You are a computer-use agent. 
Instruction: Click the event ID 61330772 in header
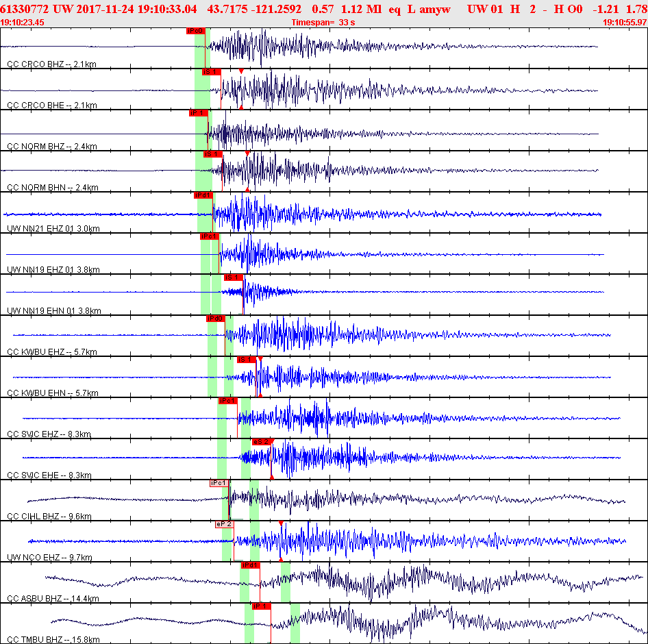pyautogui.click(x=25, y=9)
